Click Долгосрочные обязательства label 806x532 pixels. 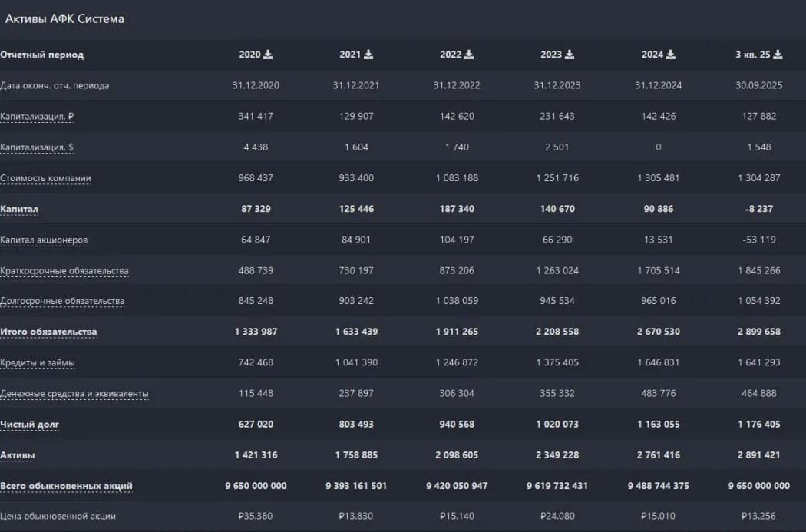click(62, 301)
